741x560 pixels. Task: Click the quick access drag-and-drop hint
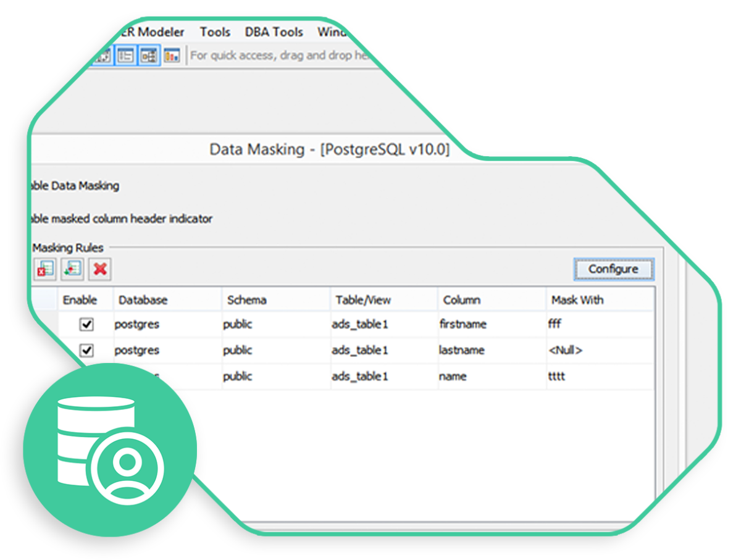pos(280,55)
